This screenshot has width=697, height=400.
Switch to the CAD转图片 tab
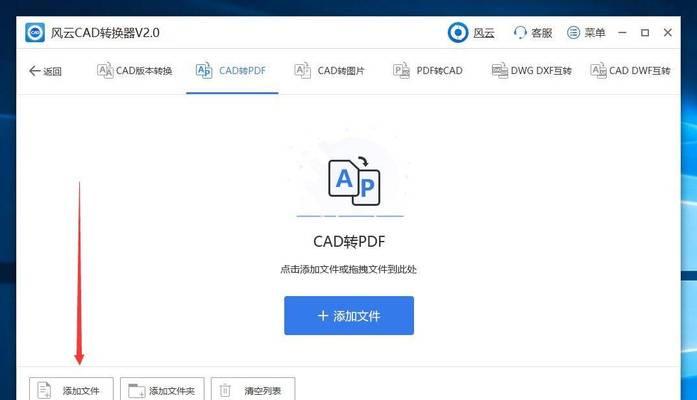pos(329,71)
